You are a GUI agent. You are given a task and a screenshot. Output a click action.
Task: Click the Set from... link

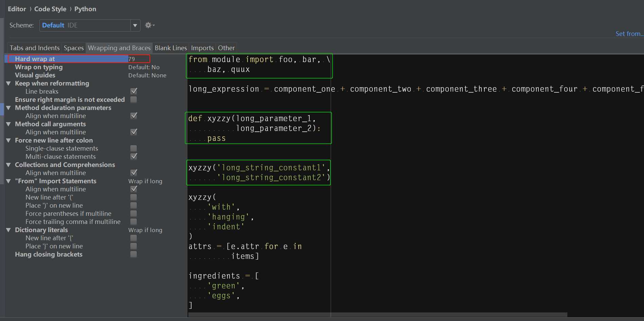point(629,34)
